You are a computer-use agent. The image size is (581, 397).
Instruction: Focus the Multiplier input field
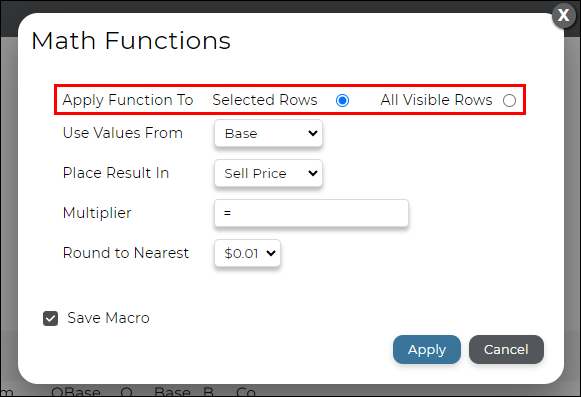311,213
